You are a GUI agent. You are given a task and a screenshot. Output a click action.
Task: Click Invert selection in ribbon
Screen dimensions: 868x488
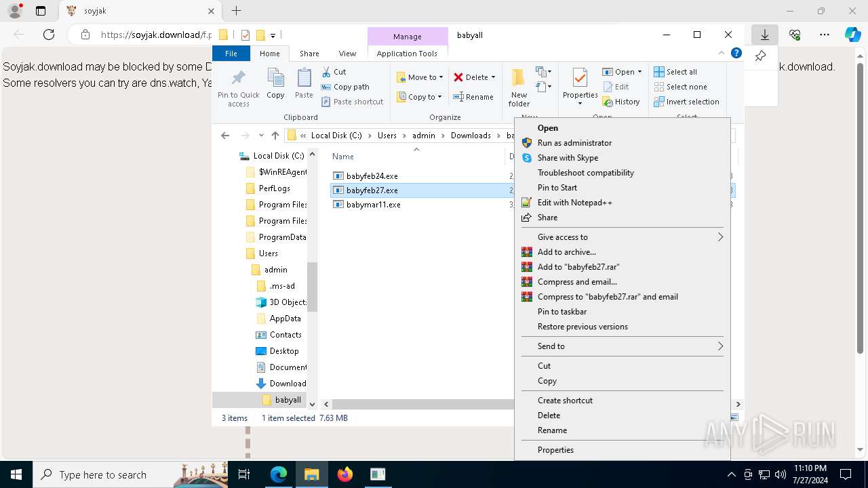click(x=686, y=102)
